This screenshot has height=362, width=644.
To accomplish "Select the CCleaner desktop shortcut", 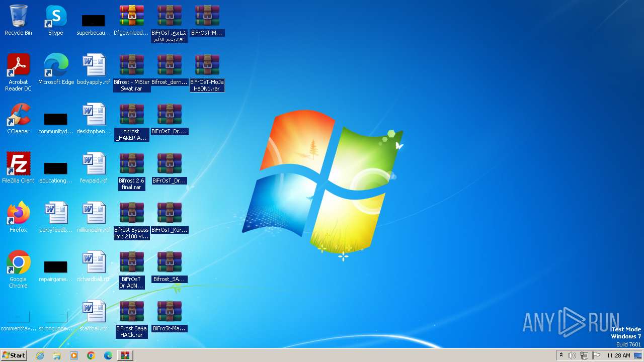I will [18, 119].
